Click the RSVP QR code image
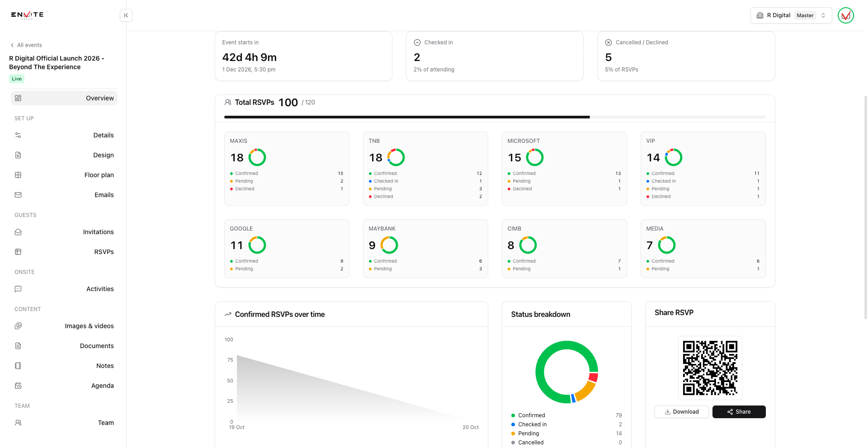Viewport: 868px width, 448px height. pyautogui.click(x=710, y=368)
